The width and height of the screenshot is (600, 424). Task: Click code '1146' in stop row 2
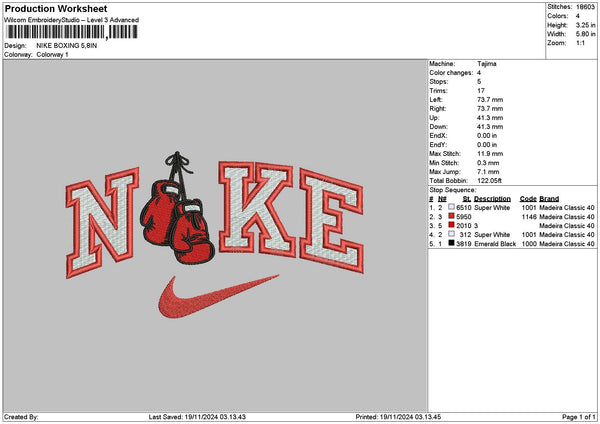[529, 217]
